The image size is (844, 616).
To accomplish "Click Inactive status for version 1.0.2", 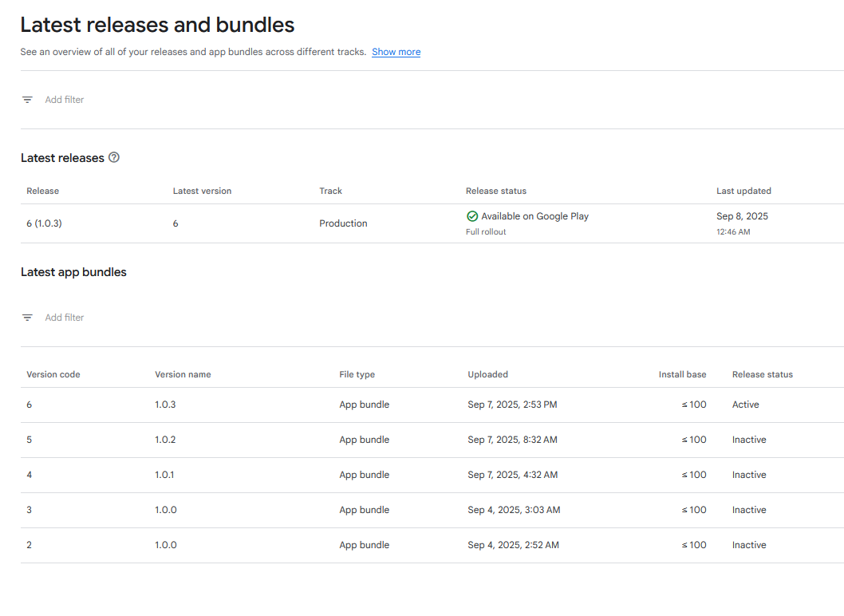I will [x=749, y=440].
